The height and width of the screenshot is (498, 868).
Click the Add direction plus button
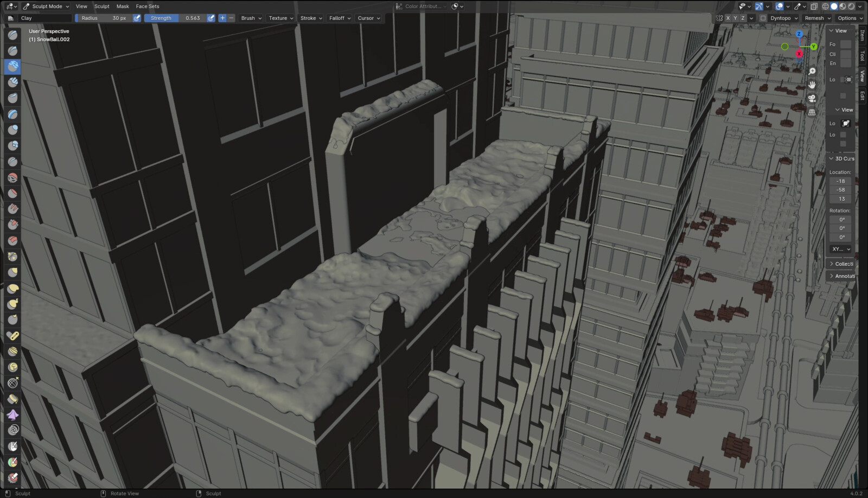[x=222, y=18]
